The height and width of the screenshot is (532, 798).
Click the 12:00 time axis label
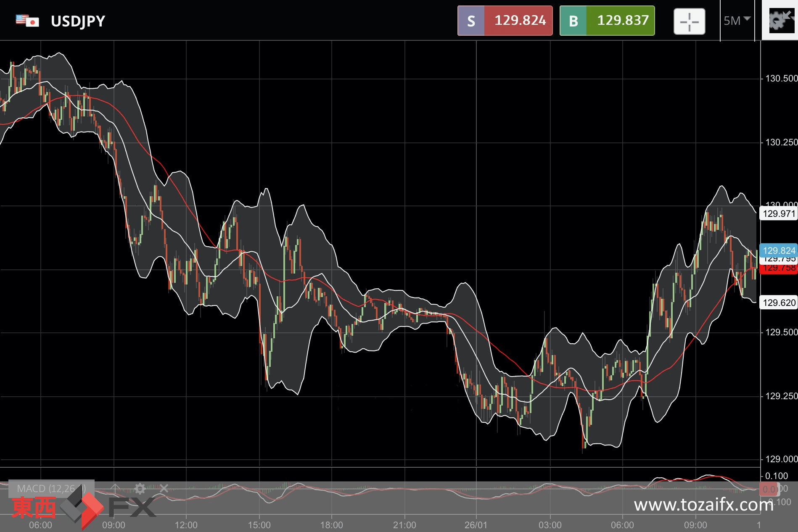[x=186, y=525]
